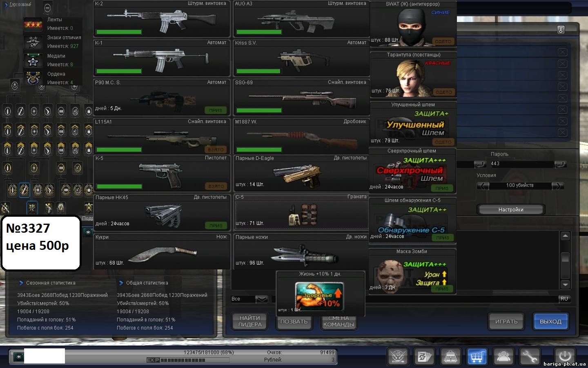Click the power exit icon in bottom bar
588x368 pixels.
(565, 356)
